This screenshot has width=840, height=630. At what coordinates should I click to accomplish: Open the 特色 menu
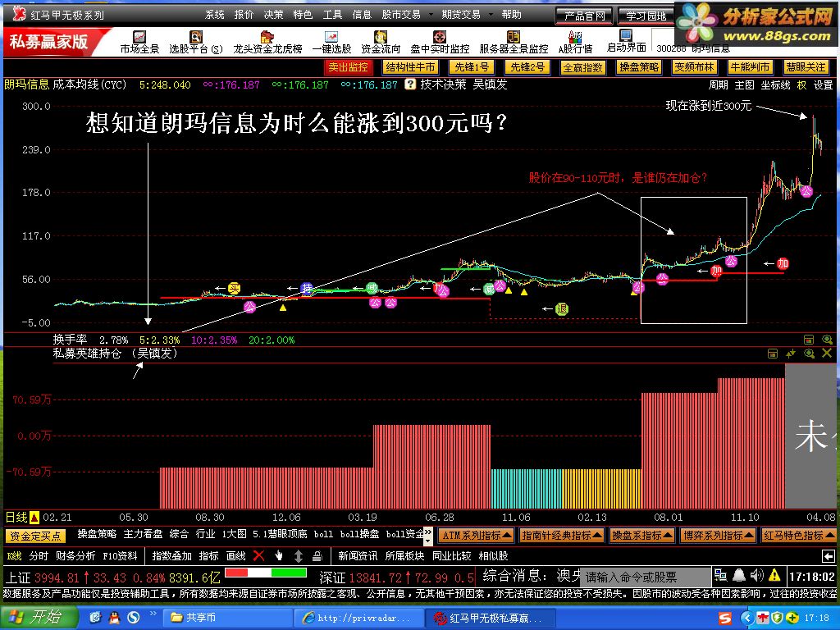(303, 15)
